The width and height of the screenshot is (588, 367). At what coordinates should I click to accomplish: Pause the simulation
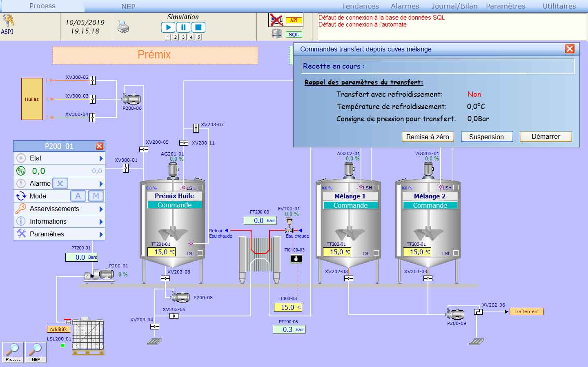coord(183,27)
